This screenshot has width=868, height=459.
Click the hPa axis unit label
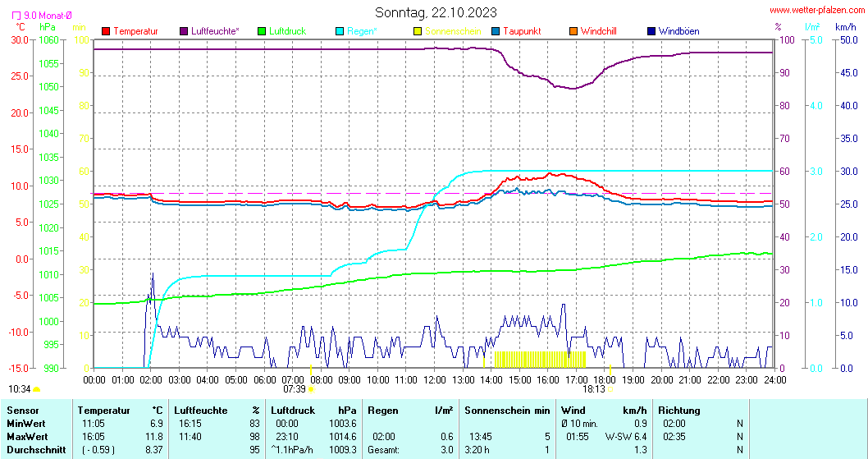point(48,26)
